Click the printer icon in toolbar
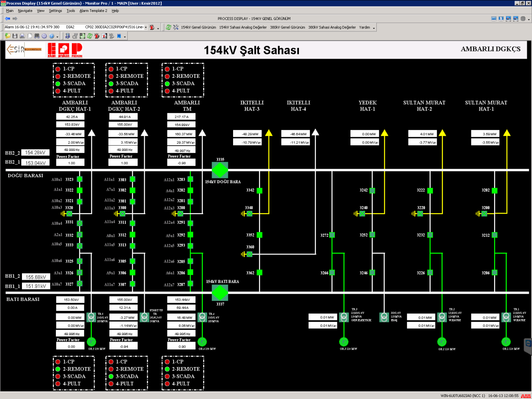The height and width of the screenshot is (399, 532). click(22, 36)
